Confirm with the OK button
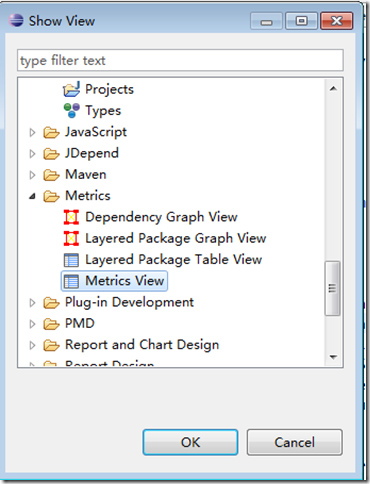The height and width of the screenshot is (484, 370). (x=190, y=442)
